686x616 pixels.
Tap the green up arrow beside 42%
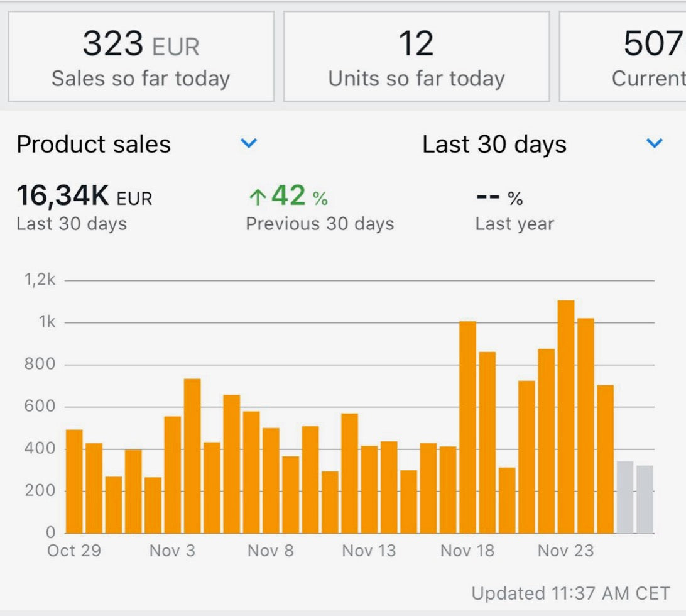pyautogui.click(x=257, y=197)
